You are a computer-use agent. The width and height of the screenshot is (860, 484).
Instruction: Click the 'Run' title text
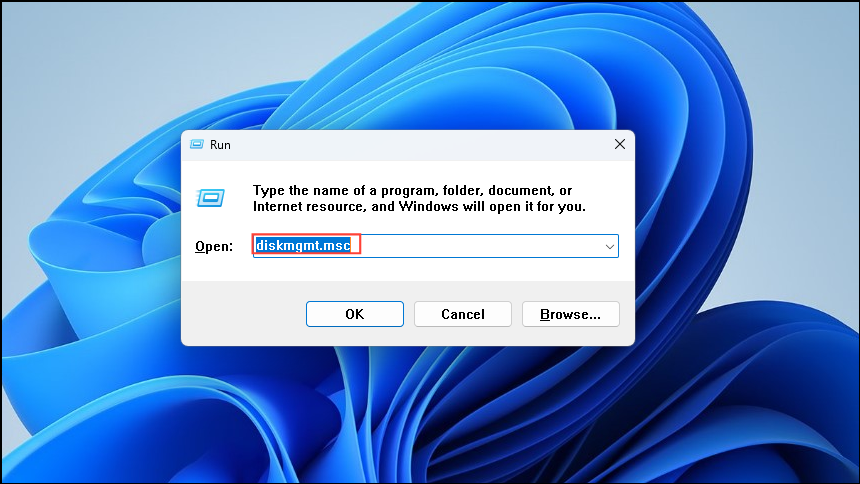[x=220, y=145]
